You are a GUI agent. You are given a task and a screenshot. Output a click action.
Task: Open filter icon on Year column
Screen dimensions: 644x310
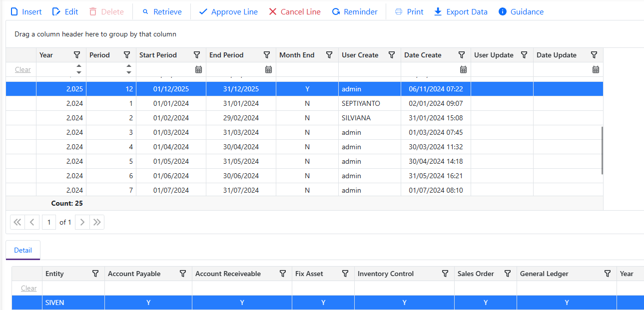[x=77, y=55]
